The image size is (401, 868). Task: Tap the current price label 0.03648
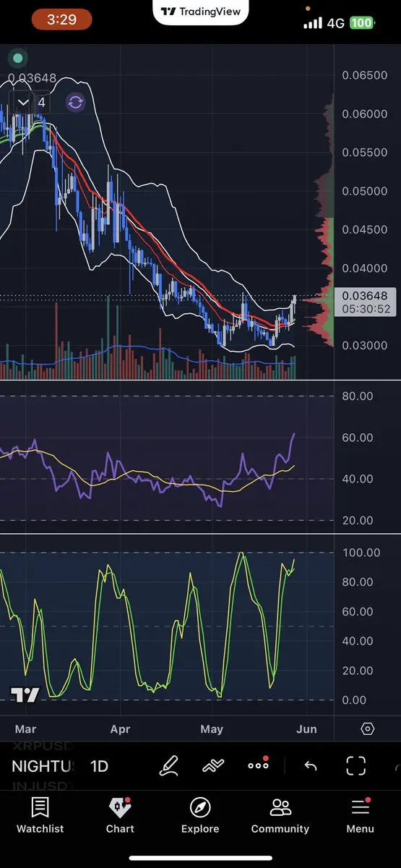click(x=365, y=295)
